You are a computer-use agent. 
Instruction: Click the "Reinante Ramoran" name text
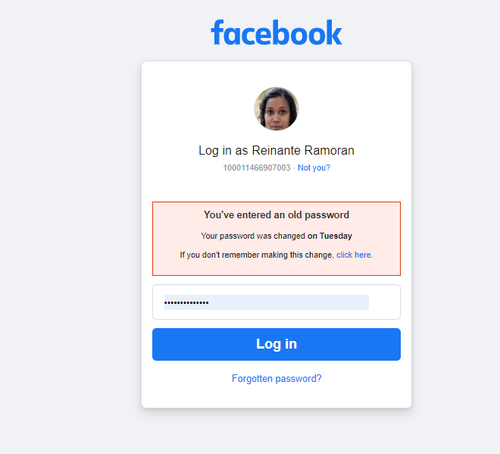tap(303, 151)
